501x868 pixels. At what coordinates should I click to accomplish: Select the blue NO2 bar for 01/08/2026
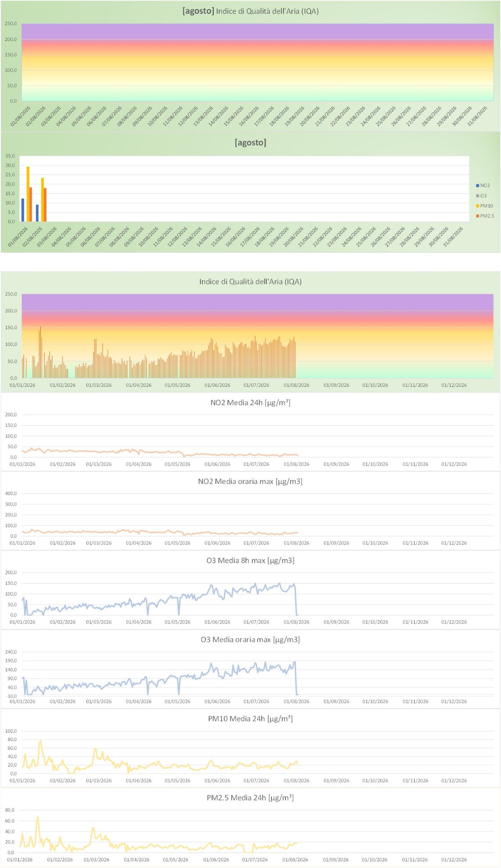coord(23,210)
